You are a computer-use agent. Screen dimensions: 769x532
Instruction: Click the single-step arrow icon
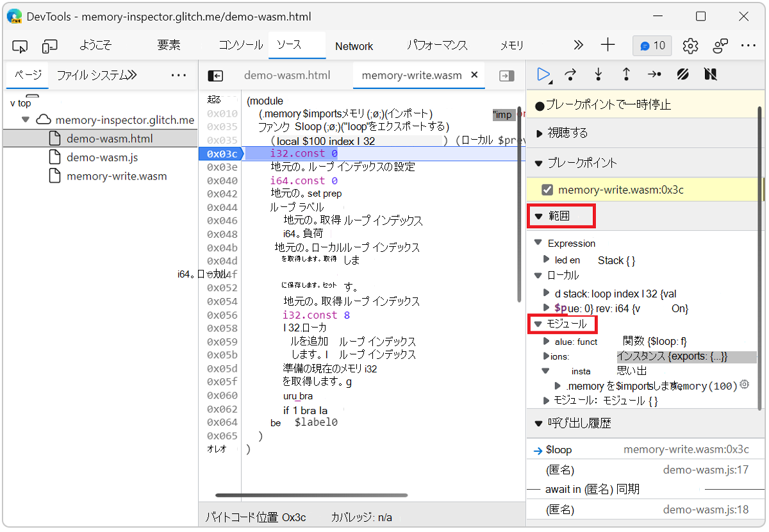coord(654,74)
